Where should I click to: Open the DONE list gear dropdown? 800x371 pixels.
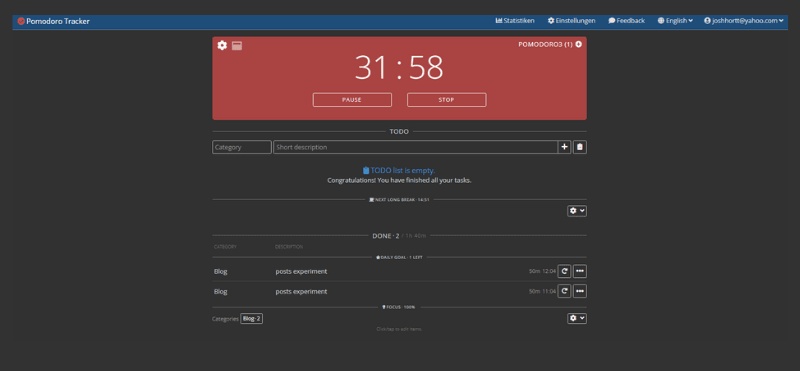577,318
